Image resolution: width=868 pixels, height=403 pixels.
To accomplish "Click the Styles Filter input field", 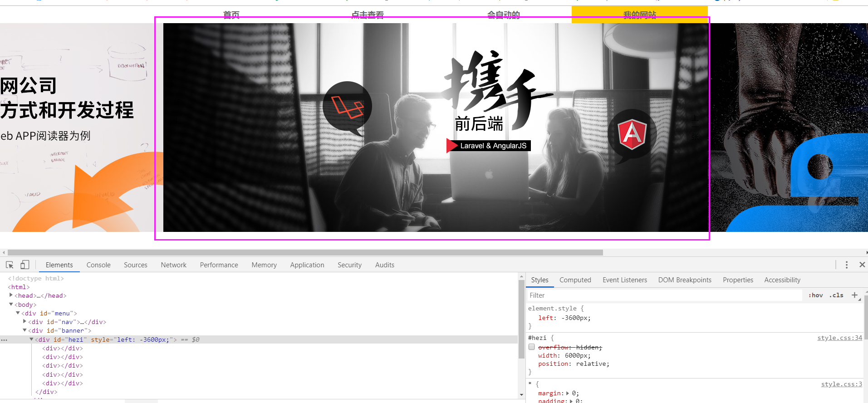I will point(664,295).
